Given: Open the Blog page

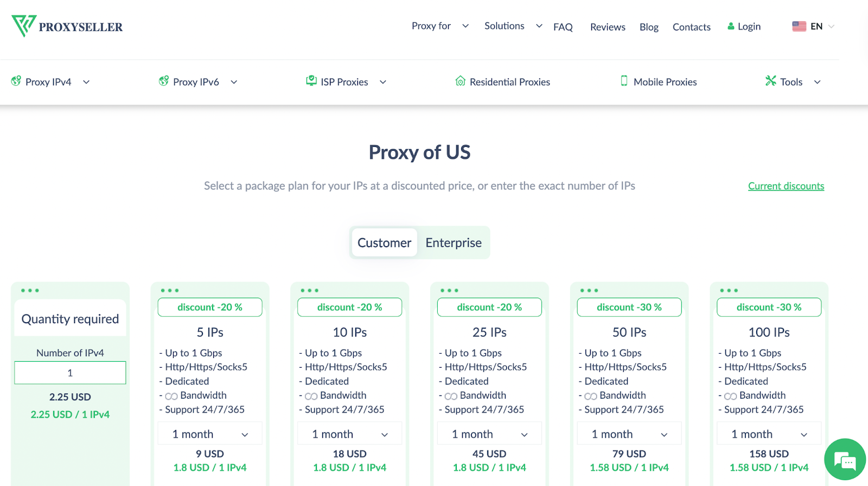Looking at the screenshot, I should [x=649, y=27].
